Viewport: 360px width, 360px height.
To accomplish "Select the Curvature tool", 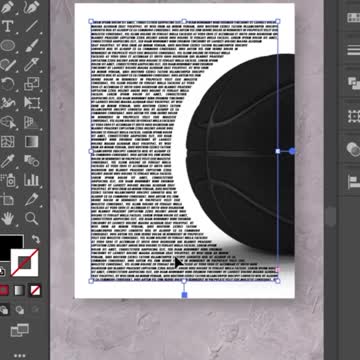I will click(32, 7).
